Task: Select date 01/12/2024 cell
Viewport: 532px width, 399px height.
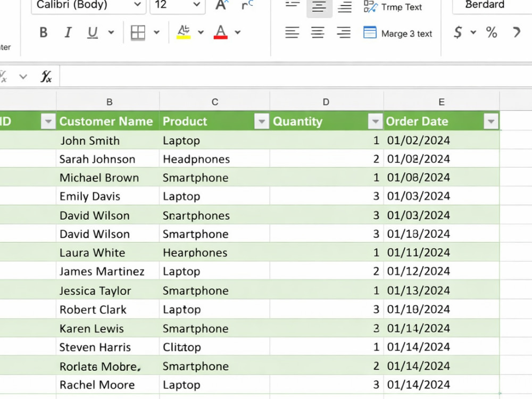Action: (442, 271)
